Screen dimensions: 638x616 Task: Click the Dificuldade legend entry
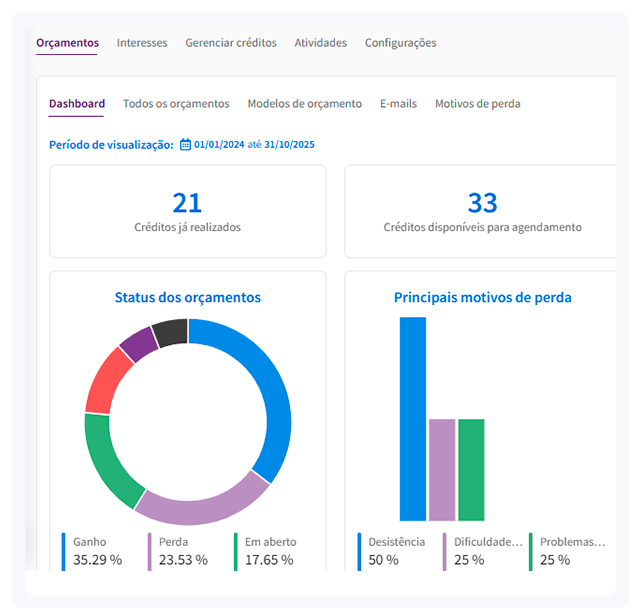(484, 550)
